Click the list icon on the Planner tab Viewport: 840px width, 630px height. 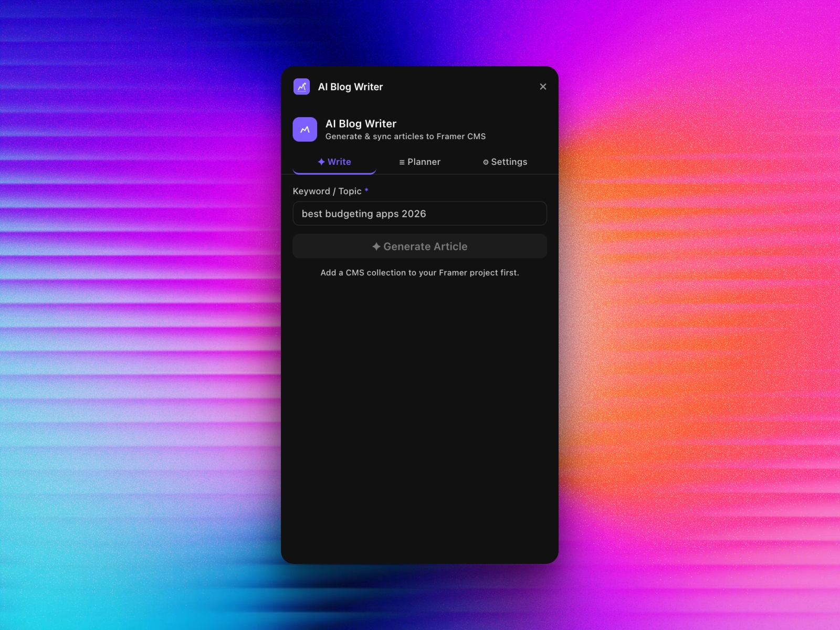(x=402, y=162)
